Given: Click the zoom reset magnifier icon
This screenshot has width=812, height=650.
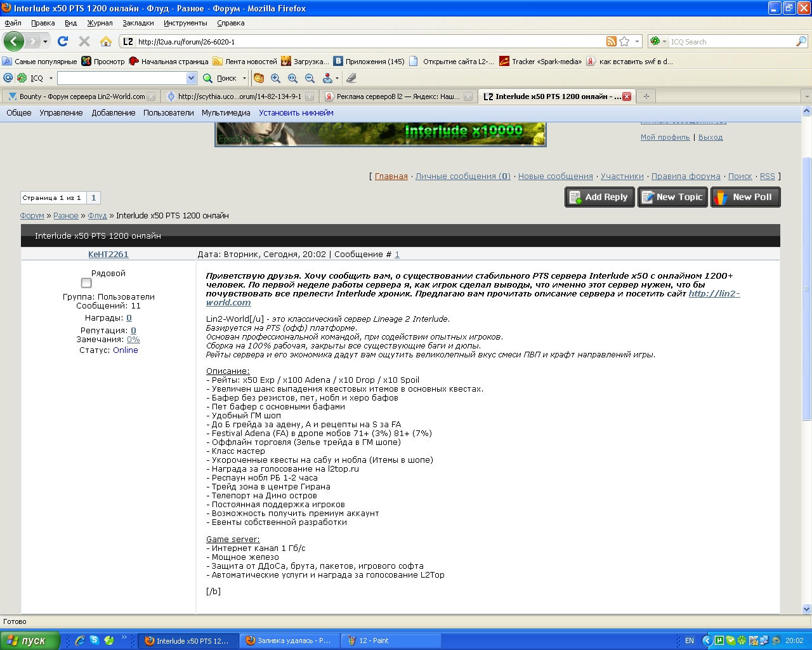Looking at the screenshot, I should click(x=292, y=78).
